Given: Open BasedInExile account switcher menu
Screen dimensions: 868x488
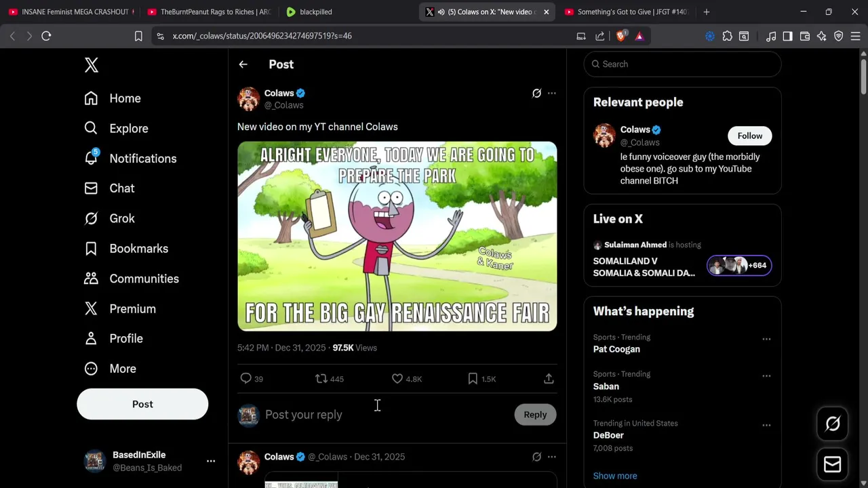Looking at the screenshot, I should coord(149,461).
